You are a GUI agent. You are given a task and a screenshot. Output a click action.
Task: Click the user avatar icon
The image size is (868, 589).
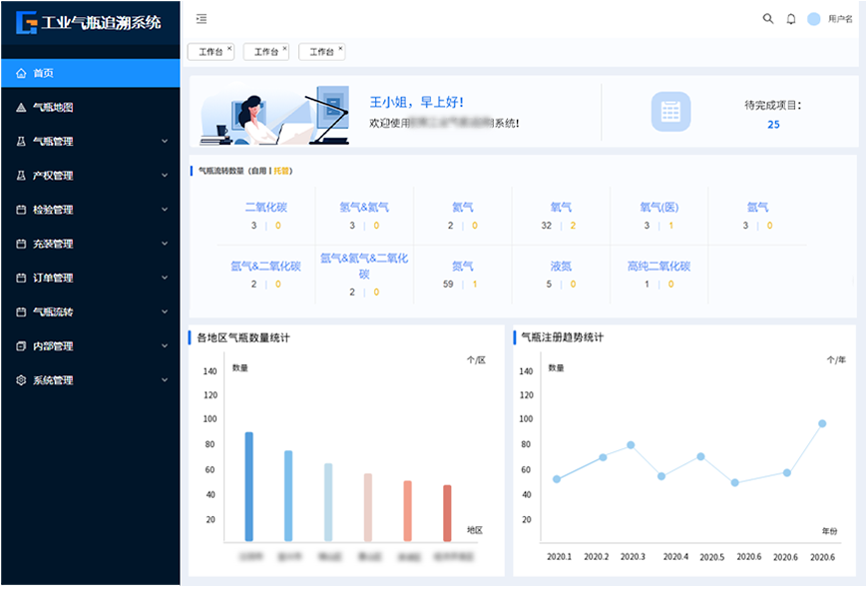[814, 19]
